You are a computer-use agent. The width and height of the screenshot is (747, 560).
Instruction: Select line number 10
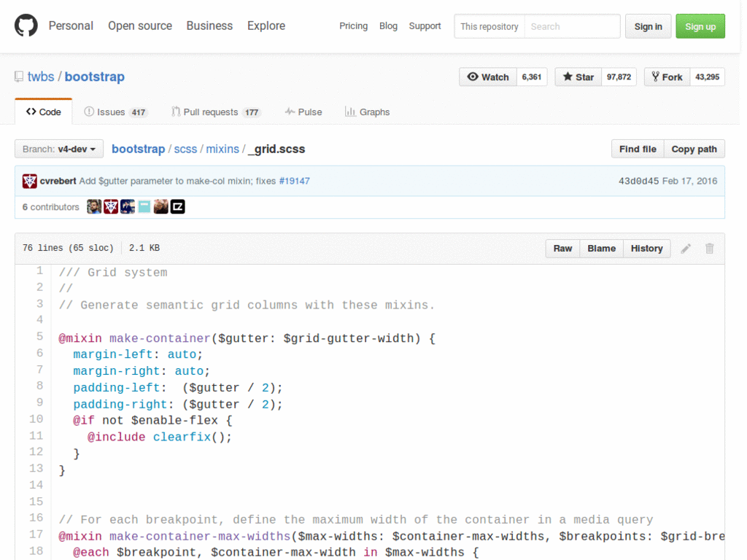coord(36,419)
